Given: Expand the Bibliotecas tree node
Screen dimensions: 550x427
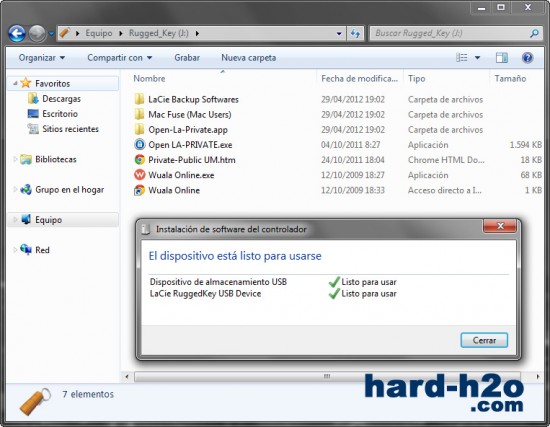Looking at the screenshot, I should pyautogui.click(x=15, y=159).
